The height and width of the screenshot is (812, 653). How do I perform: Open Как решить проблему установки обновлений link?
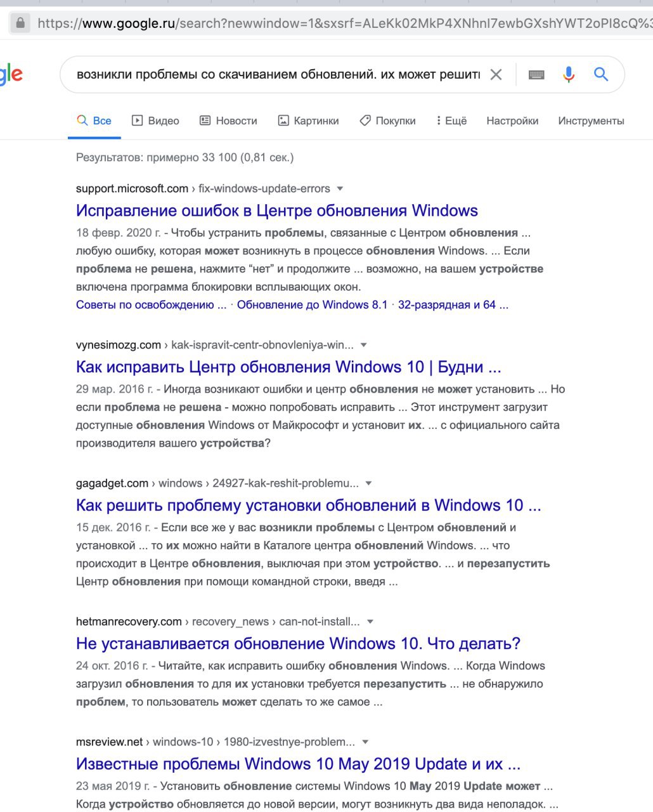point(309,505)
